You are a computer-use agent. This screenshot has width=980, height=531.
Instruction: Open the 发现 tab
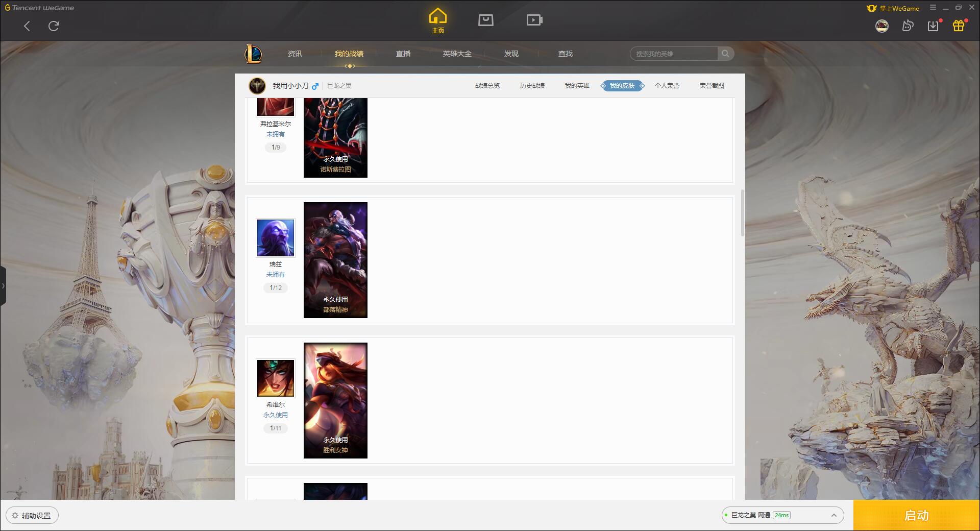(x=511, y=54)
